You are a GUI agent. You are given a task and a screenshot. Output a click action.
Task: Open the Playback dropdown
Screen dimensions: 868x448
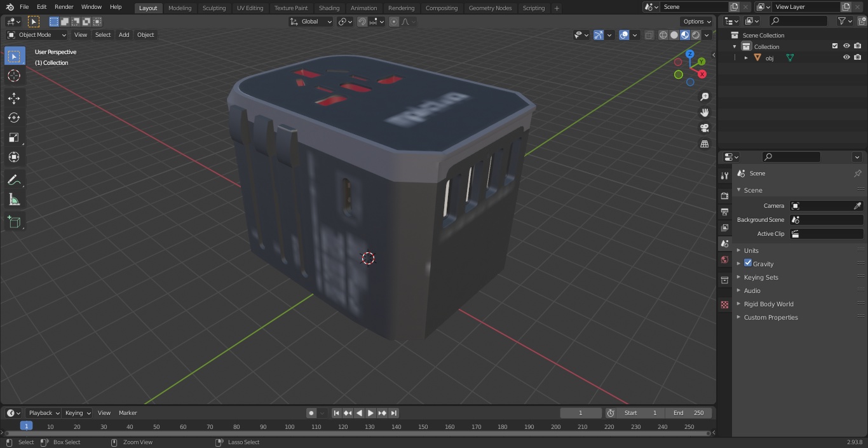pyautogui.click(x=44, y=413)
